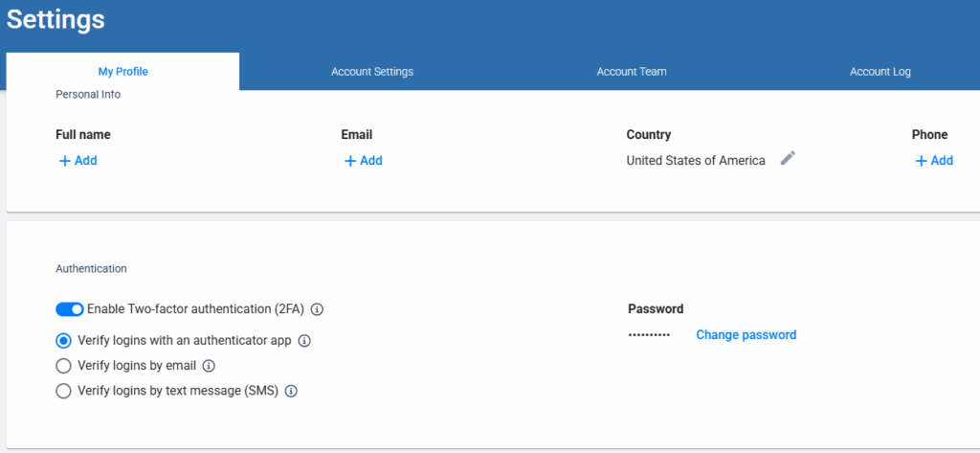The height and width of the screenshot is (453, 980).
Task: Click info icon beside text message (SMS)
Action: [x=291, y=391]
